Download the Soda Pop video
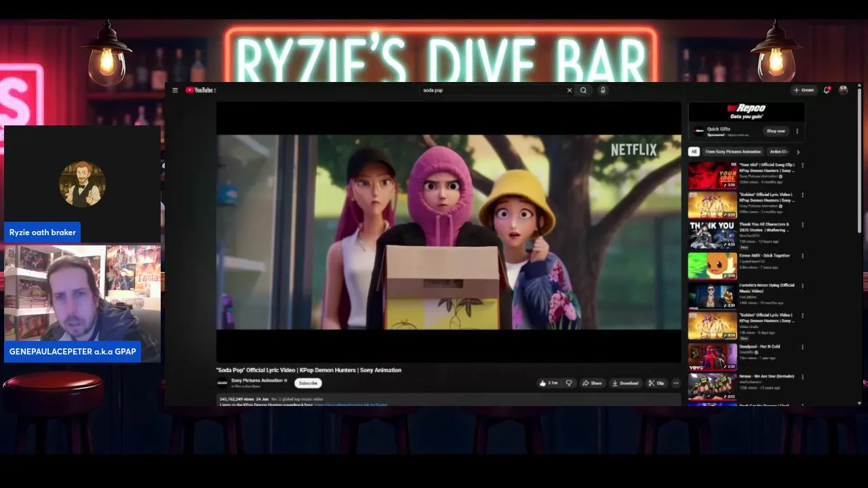 click(x=625, y=383)
